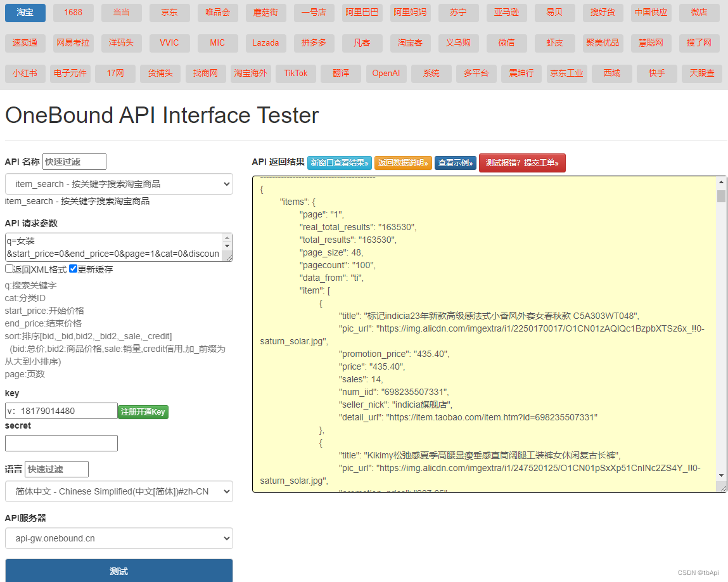Toggle the 返回XML格式 checkbox
This screenshot has height=582, width=728.
click(10, 268)
